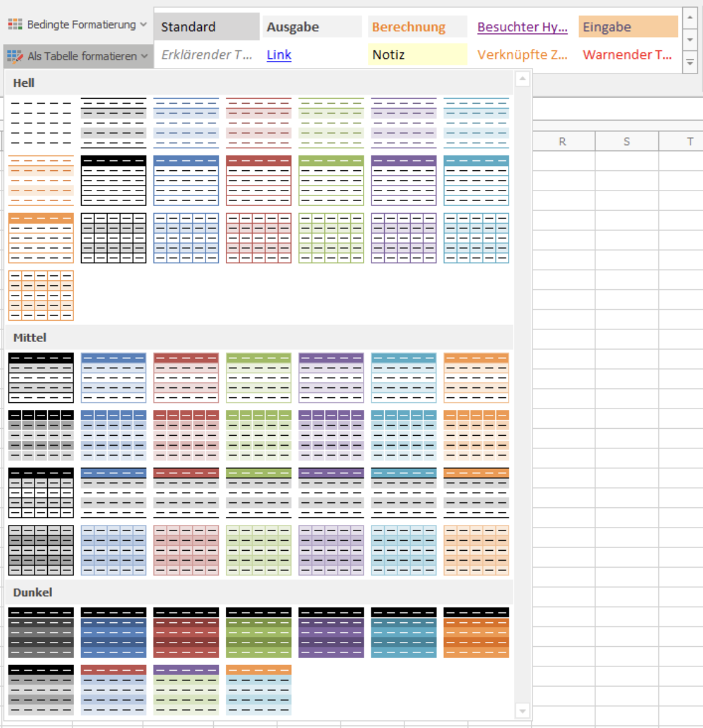Viewport: 703px width, 728px height.
Task: Apply the Besuchter Hyperlink cell style
Action: coord(523,27)
